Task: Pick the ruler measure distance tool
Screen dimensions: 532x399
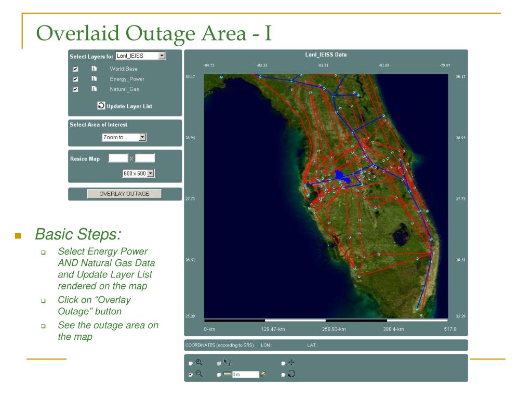Action: point(227,374)
